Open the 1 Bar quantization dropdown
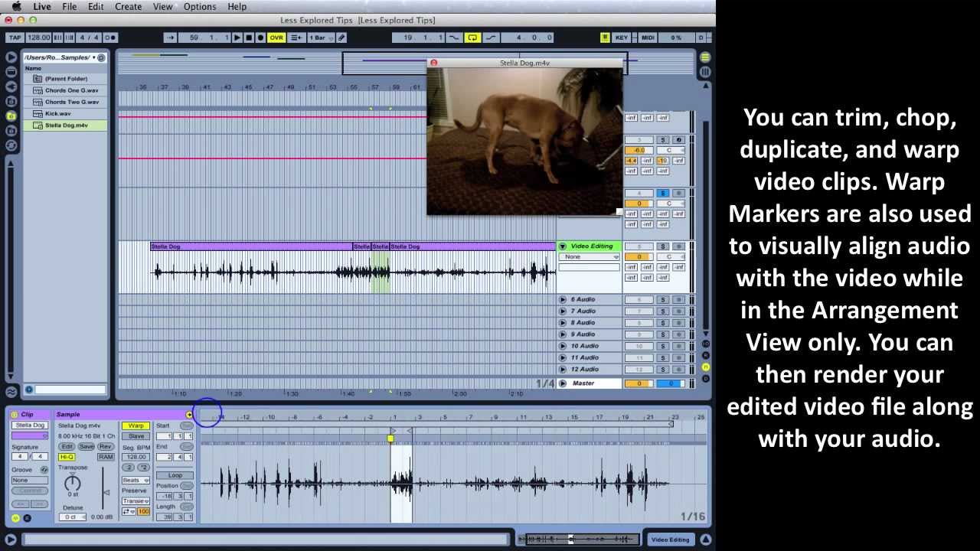The height and width of the screenshot is (551, 980). [x=319, y=37]
